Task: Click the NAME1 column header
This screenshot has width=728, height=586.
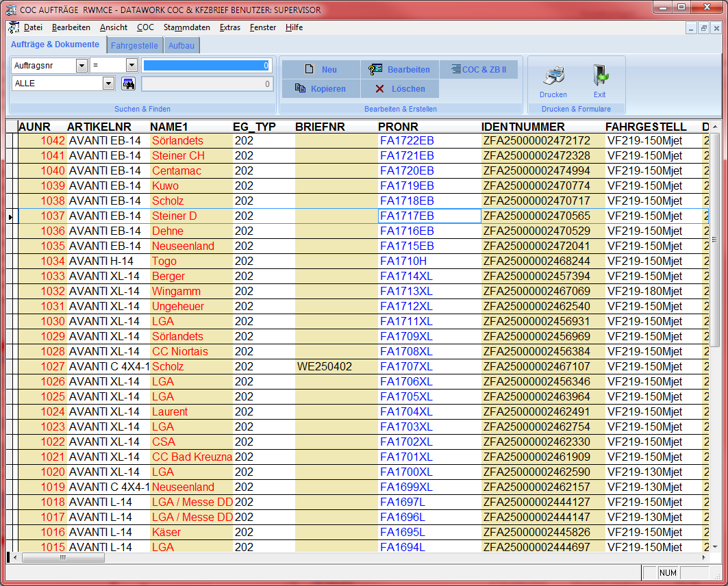Action: pyautogui.click(x=191, y=127)
